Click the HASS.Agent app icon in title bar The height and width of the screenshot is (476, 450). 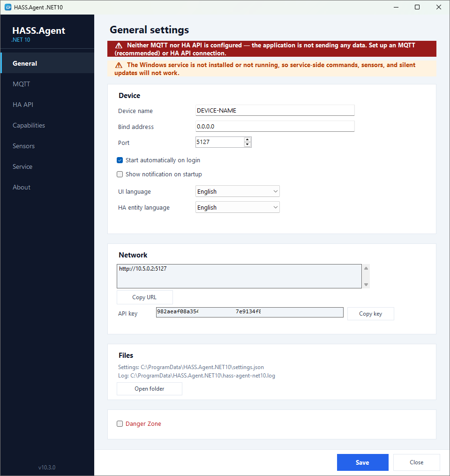(x=8, y=7)
